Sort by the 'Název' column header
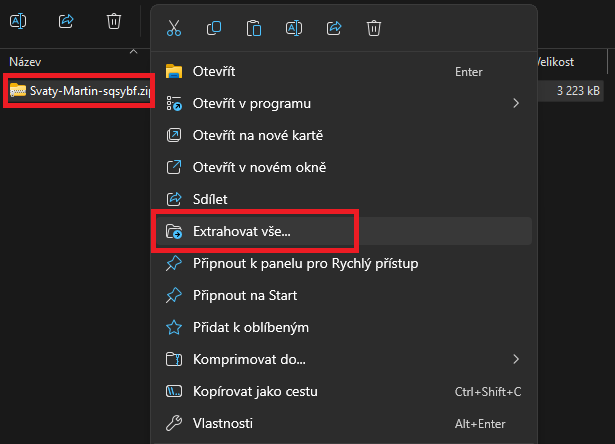This screenshot has width=615, height=444. coord(26,61)
